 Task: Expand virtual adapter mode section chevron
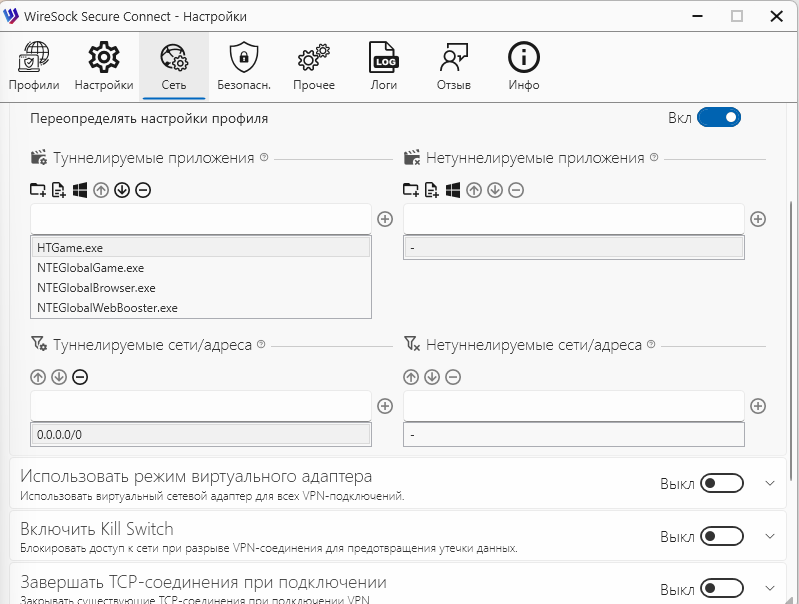[770, 483]
